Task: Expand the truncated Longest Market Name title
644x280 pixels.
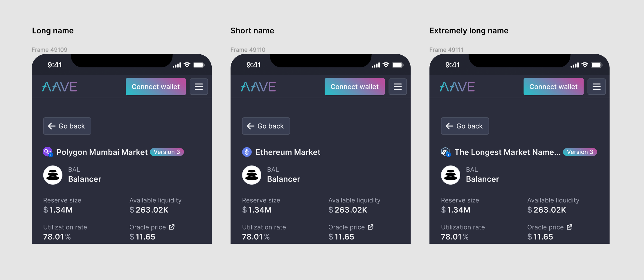Action: [507, 152]
